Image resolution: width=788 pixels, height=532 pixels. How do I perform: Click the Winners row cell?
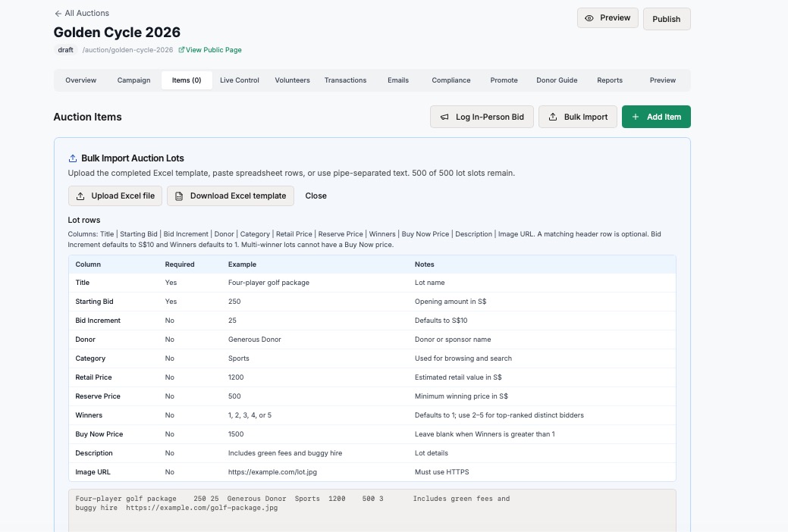[89, 415]
